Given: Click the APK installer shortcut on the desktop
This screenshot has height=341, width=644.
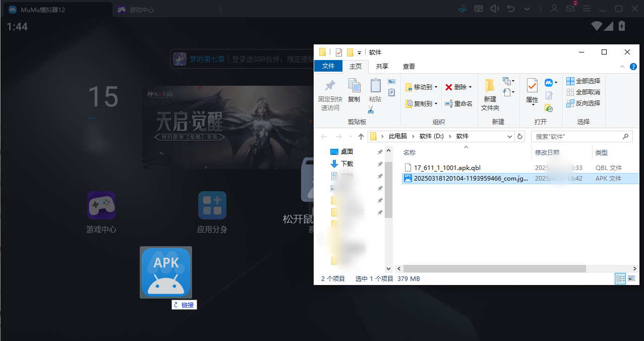Looking at the screenshot, I should click(x=165, y=272).
